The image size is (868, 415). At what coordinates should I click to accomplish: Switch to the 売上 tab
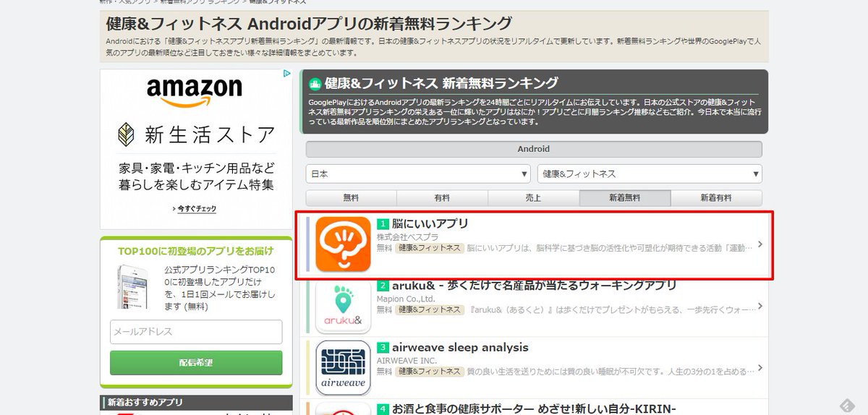[x=533, y=198]
